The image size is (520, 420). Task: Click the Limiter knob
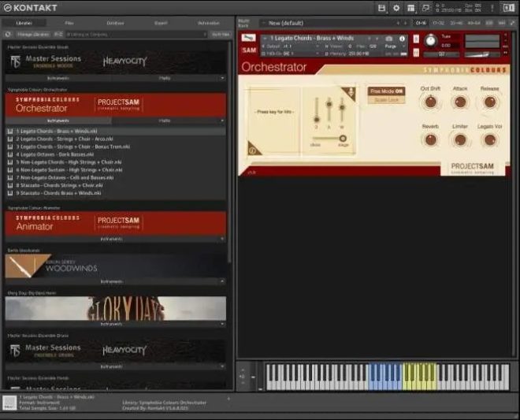[460, 139]
